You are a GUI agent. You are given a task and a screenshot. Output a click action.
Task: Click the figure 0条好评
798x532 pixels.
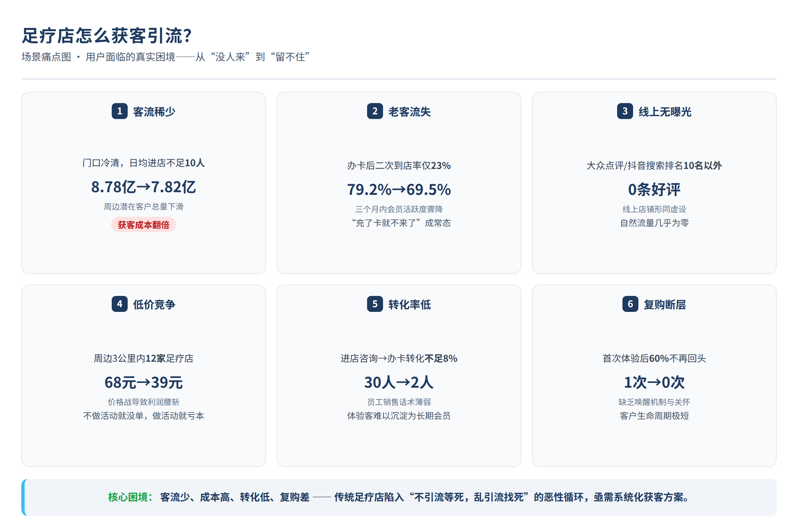tap(654, 190)
